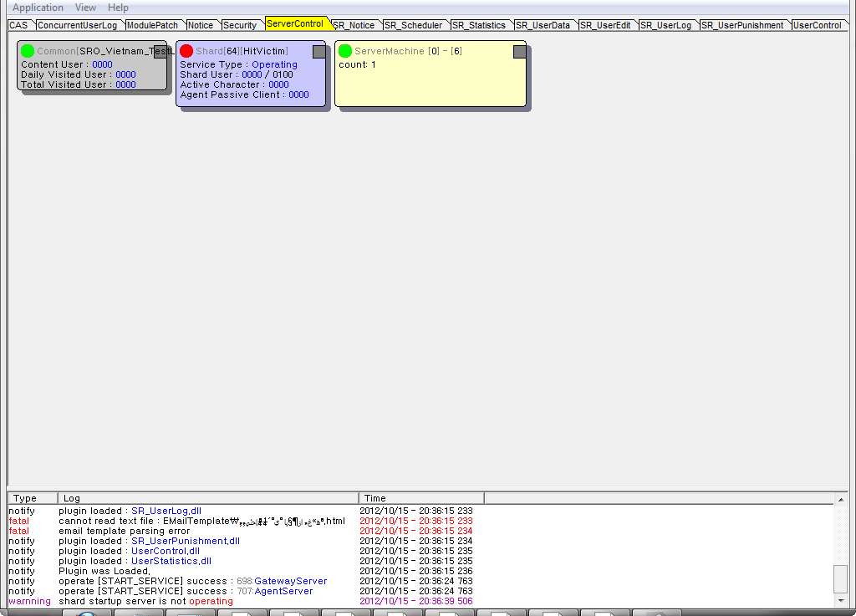Select the fatal email template parsing error row
The width and height of the screenshot is (856, 616).
click(125, 531)
